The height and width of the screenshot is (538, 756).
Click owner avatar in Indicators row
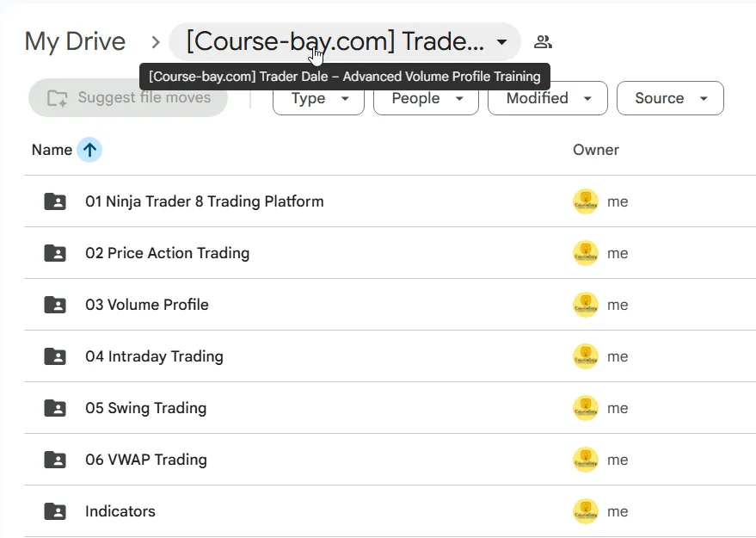(586, 511)
